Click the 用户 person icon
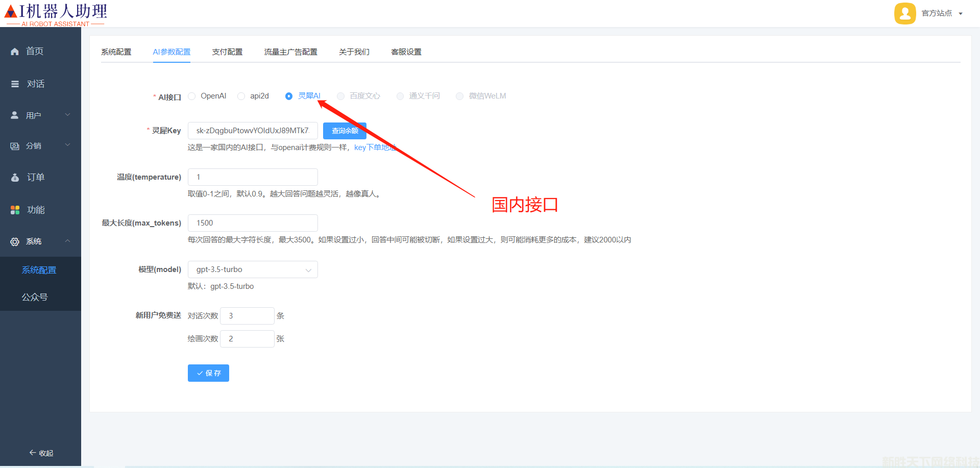The width and height of the screenshot is (980, 468). point(15,115)
